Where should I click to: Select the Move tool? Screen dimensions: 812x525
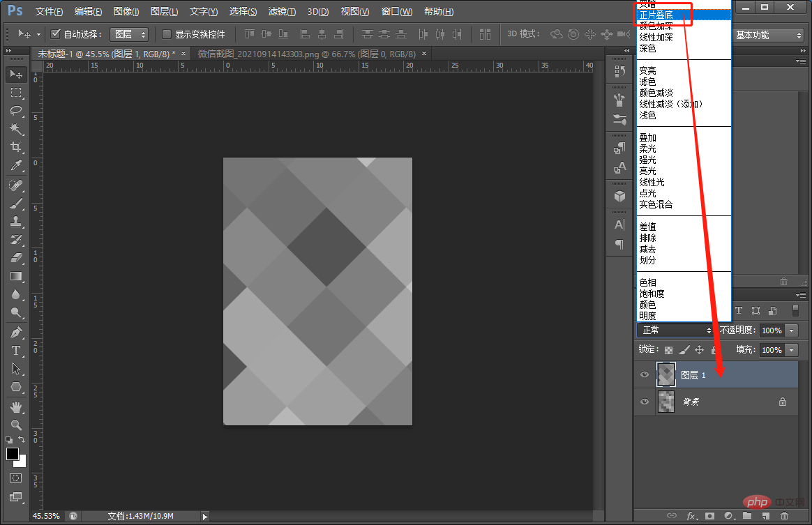pos(15,74)
